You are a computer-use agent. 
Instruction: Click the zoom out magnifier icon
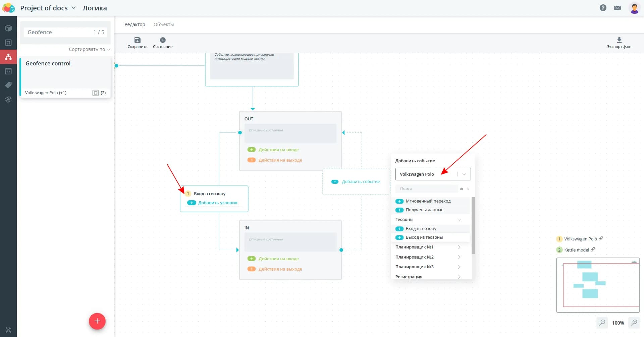point(602,323)
